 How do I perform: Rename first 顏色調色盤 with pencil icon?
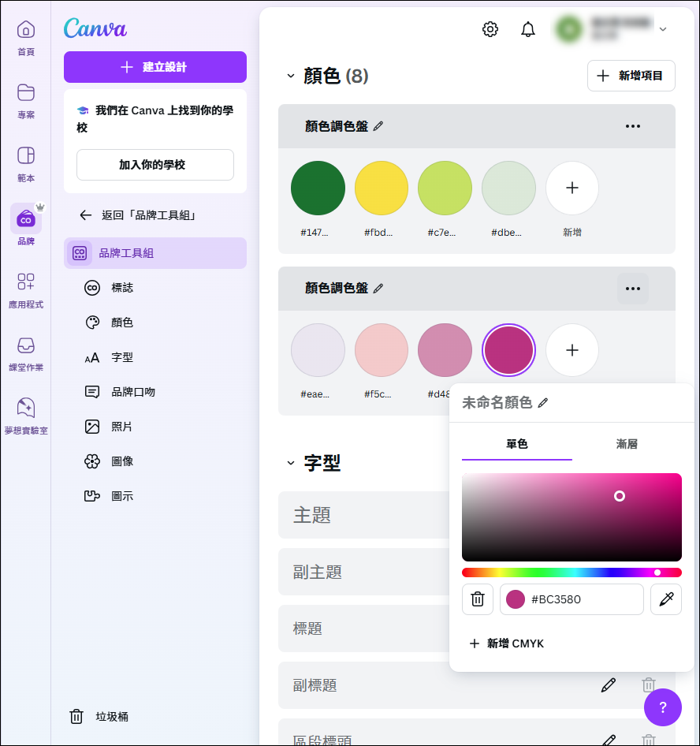[378, 126]
